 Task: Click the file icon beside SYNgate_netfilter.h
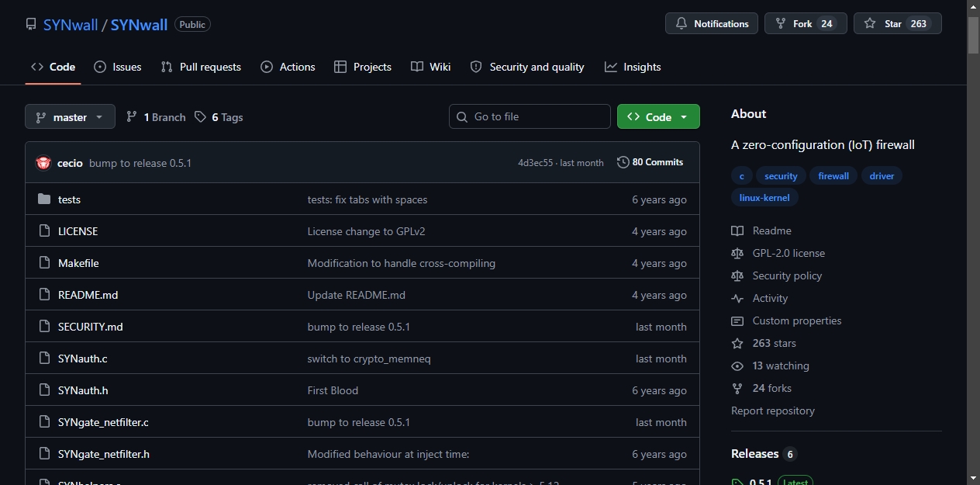pos(44,454)
